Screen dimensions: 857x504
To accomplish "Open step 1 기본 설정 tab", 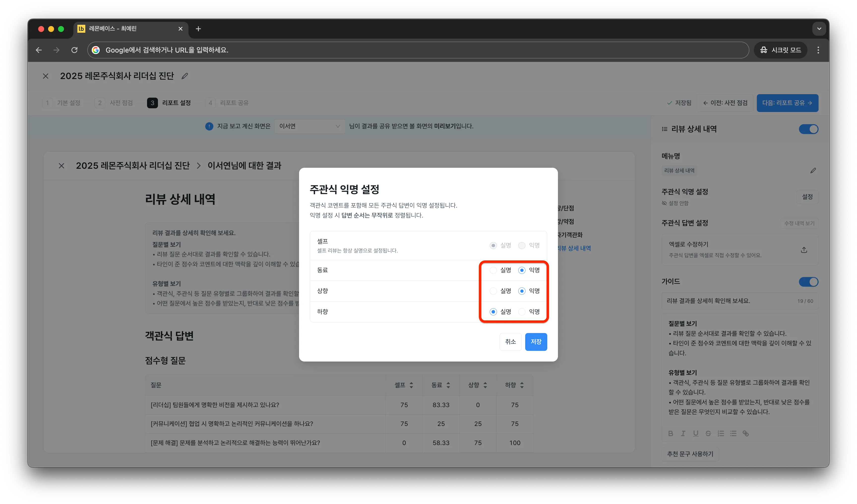I will point(61,103).
